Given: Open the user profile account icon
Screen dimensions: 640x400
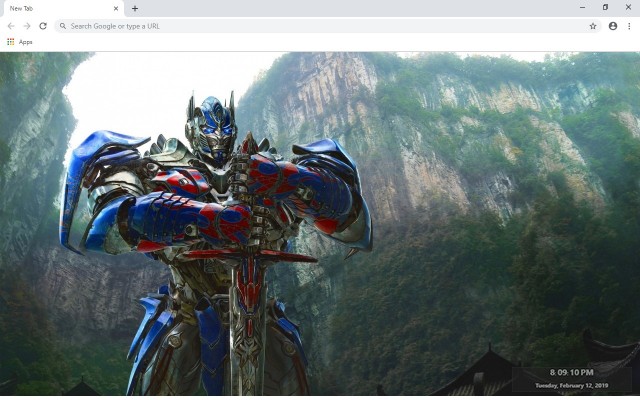Looking at the screenshot, I should point(613,26).
